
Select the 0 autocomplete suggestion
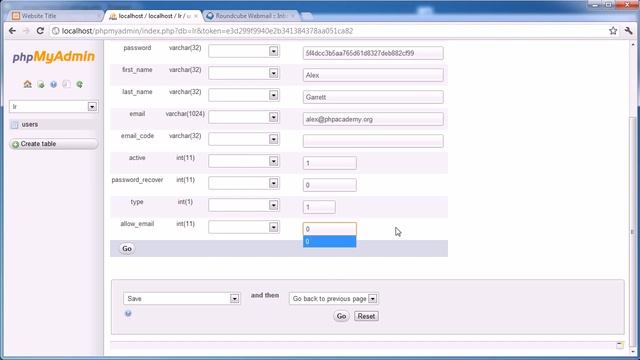[330, 242]
